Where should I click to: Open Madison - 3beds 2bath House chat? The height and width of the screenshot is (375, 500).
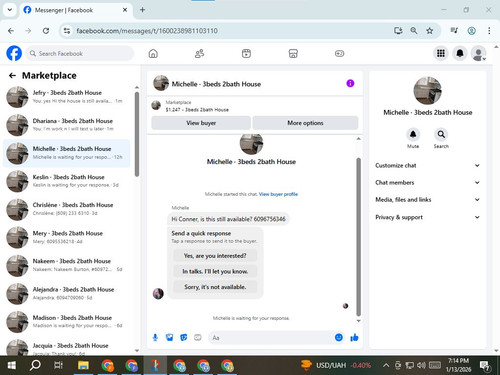point(67,322)
